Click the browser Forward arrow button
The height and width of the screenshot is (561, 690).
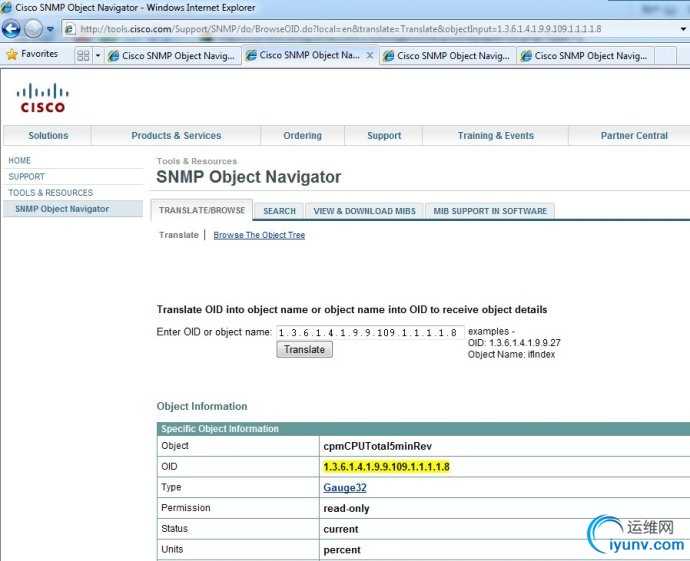click(x=33, y=29)
